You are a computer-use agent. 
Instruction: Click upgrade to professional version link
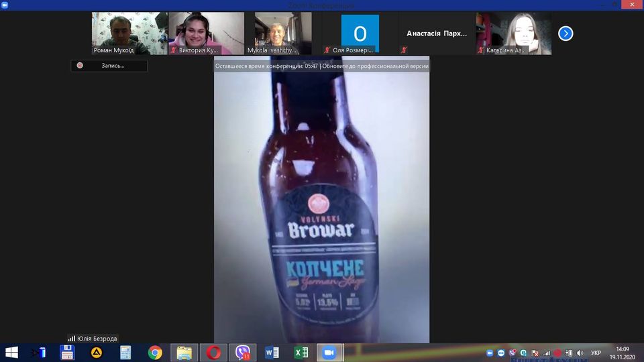point(375,66)
